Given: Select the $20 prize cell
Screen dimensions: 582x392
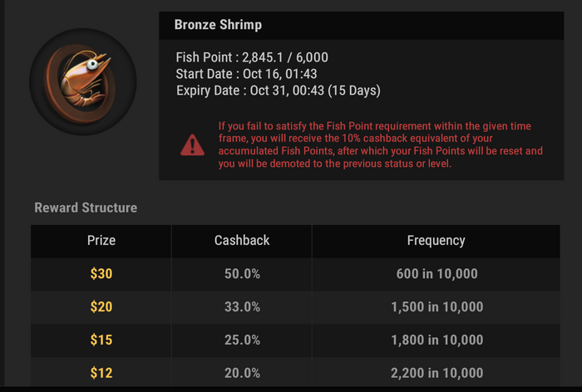Looking at the screenshot, I should point(101,307).
